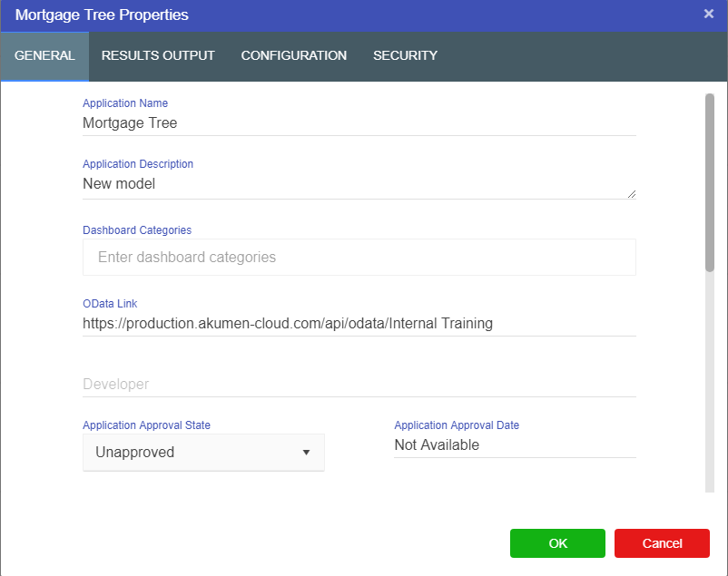Switch to the General tab
The height and width of the screenshot is (576, 728).
pos(44,56)
